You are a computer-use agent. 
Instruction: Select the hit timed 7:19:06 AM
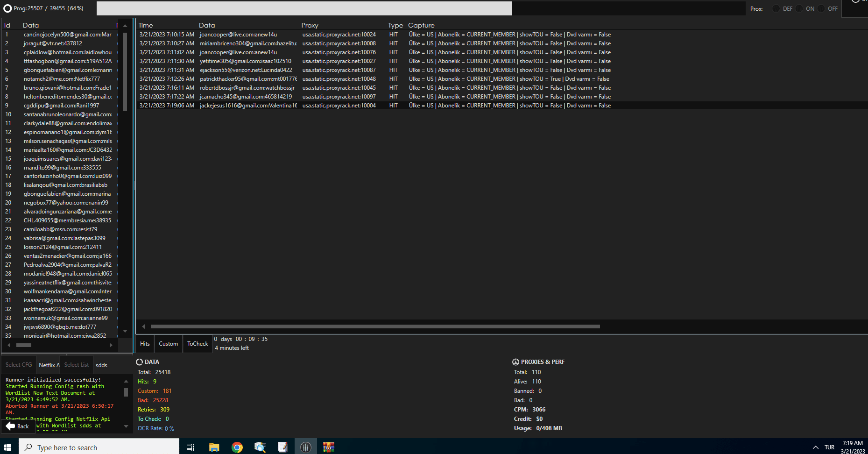502,106
